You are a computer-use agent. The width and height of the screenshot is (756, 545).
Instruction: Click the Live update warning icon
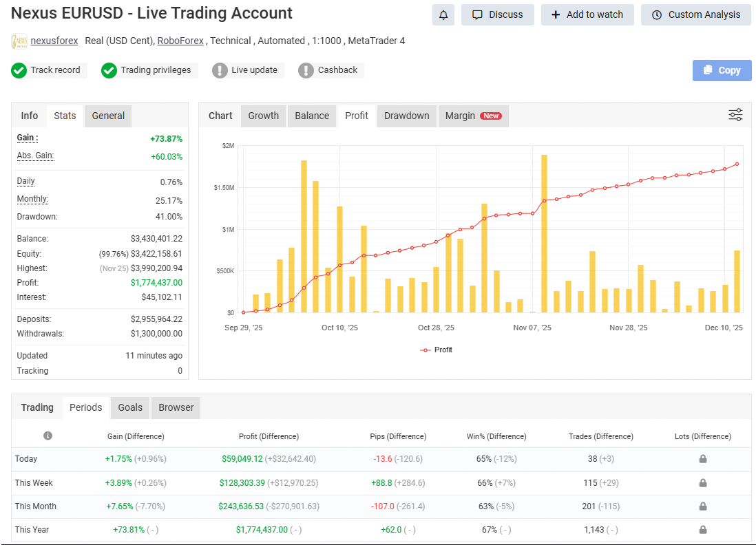point(220,70)
